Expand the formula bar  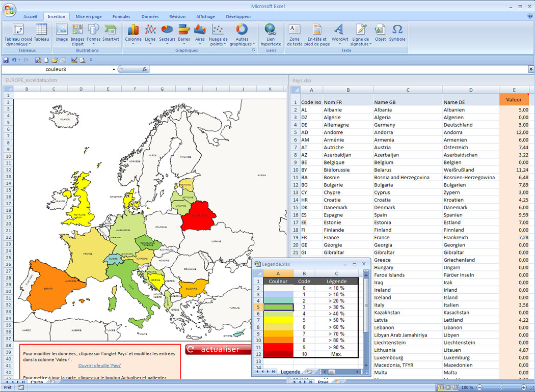(531, 69)
